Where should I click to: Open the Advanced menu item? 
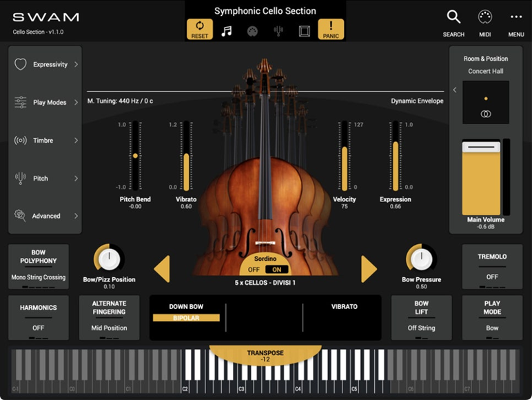[x=45, y=216]
